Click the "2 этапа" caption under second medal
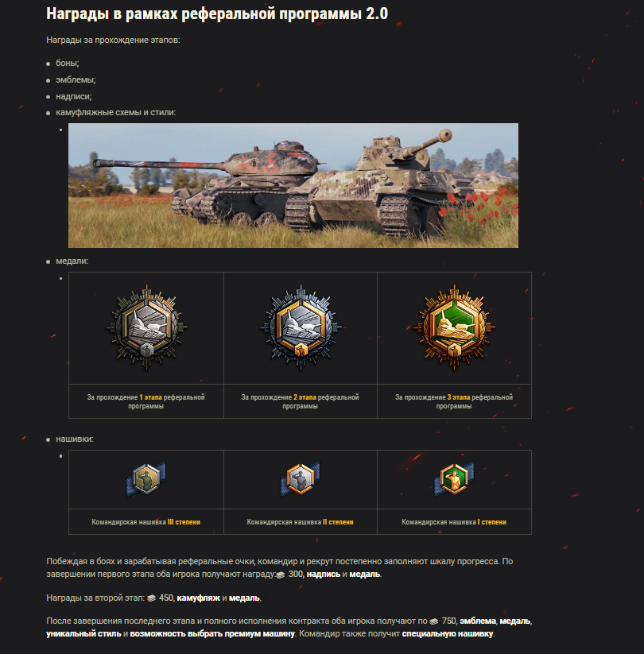This screenshot has width=644, height=654. [x=305, y=397]
